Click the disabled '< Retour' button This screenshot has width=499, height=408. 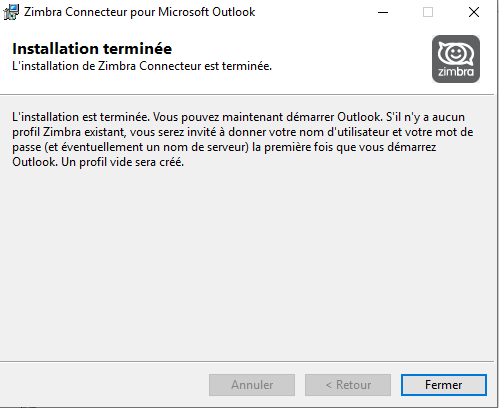(x=348, y=385)
